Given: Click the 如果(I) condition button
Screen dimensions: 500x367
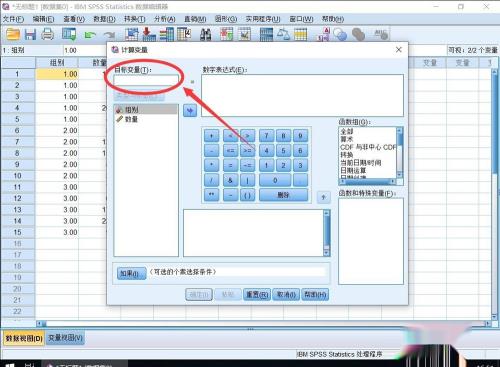Looking at the screenshot, I should click(x=131, y=274).
